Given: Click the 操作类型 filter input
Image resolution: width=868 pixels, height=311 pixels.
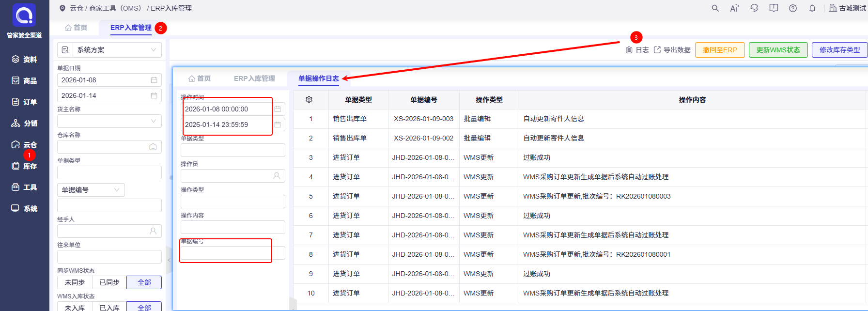Looking at the screenshot, I should [233, 202].
